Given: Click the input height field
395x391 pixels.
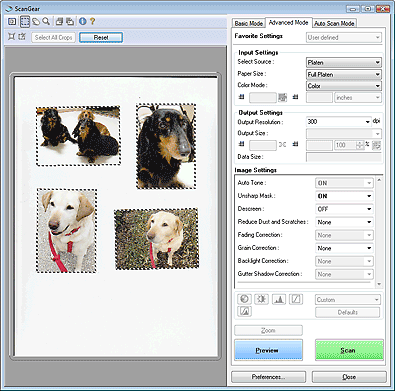Looking at the screenshot, I should tap(319, 97).
